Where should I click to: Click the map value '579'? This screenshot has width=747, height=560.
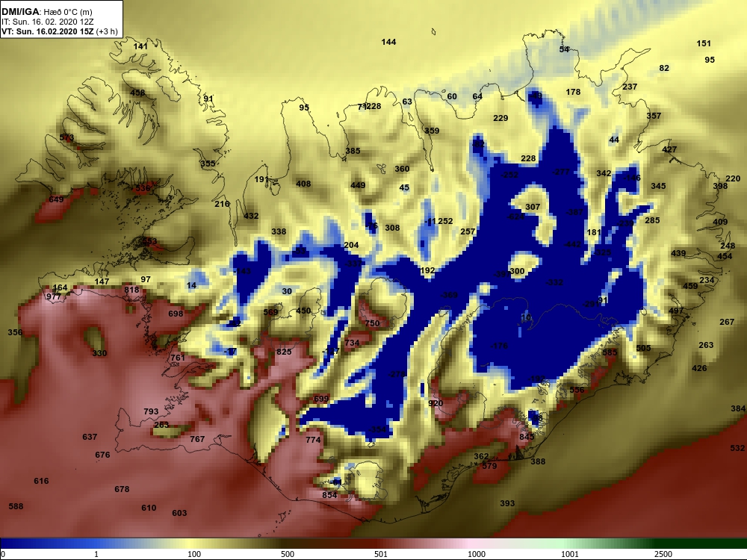click(x=489, y=466)
